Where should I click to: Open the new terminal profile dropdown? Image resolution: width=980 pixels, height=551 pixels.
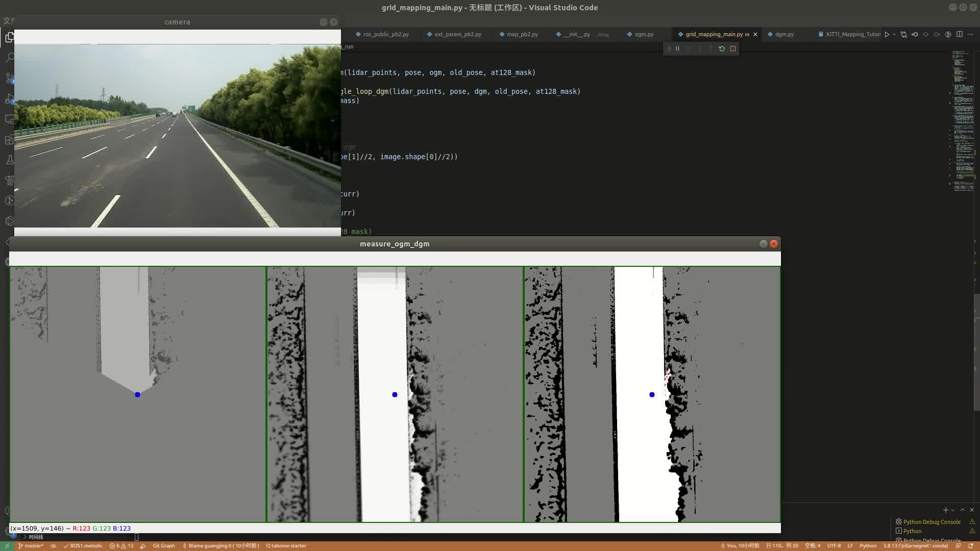(x=953, y=510)
